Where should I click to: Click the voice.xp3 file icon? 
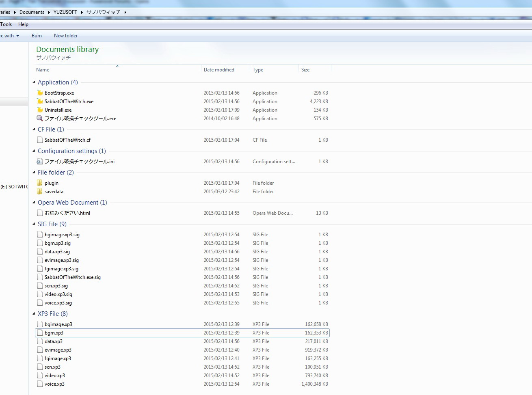coord(40,384)
